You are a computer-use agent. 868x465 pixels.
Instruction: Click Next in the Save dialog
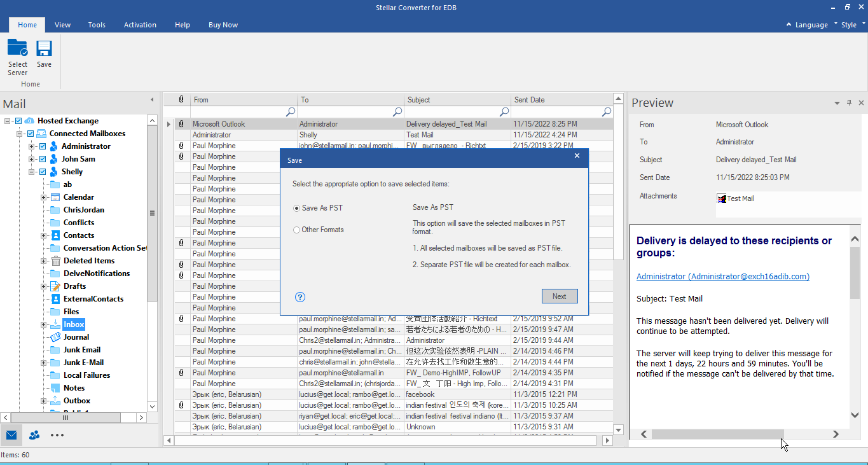[560, 296]
